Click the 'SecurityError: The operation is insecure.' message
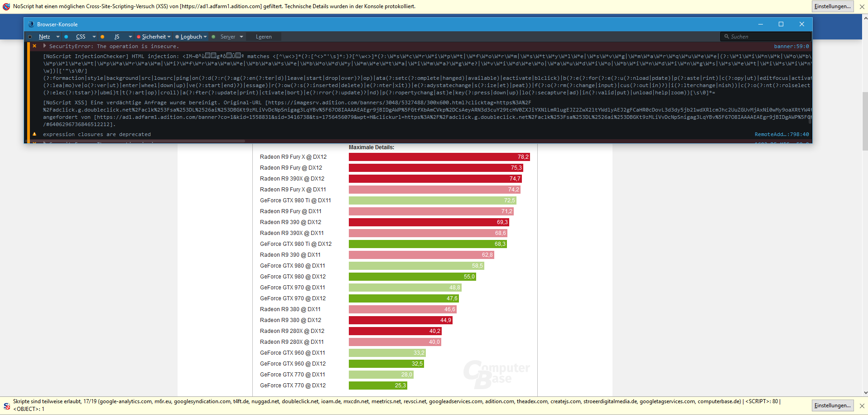The image size is (868, 415). [114, 46]
